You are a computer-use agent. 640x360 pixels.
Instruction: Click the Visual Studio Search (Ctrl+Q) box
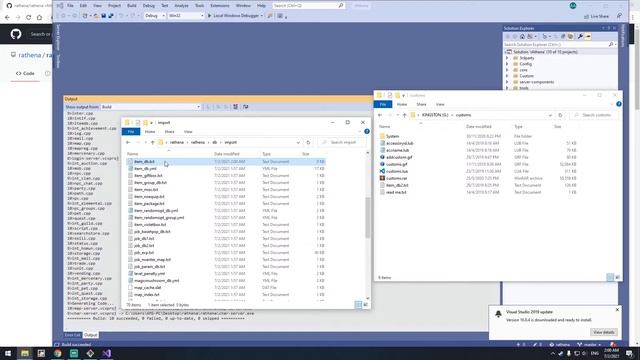[308, 6]
